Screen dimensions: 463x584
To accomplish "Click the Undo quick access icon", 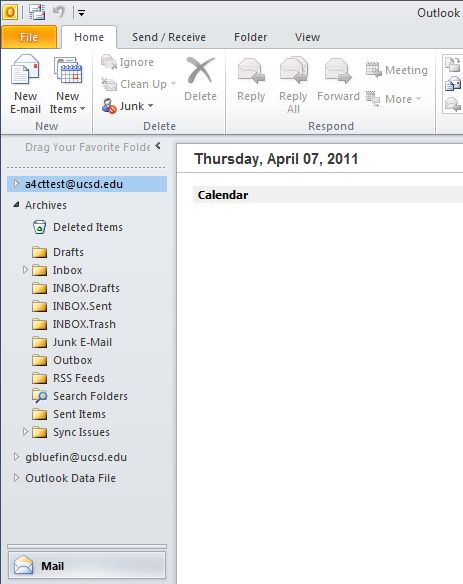I will coord(59,12).
